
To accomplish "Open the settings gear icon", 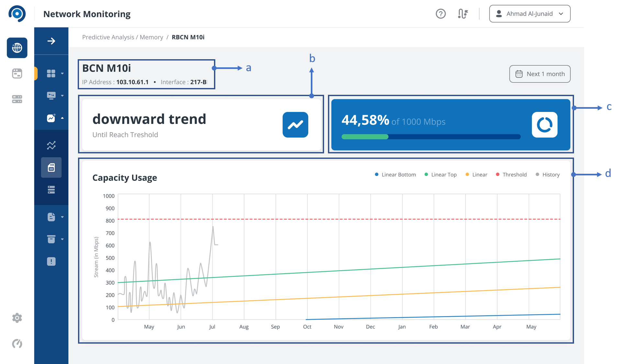I will (x=17, y=318).
